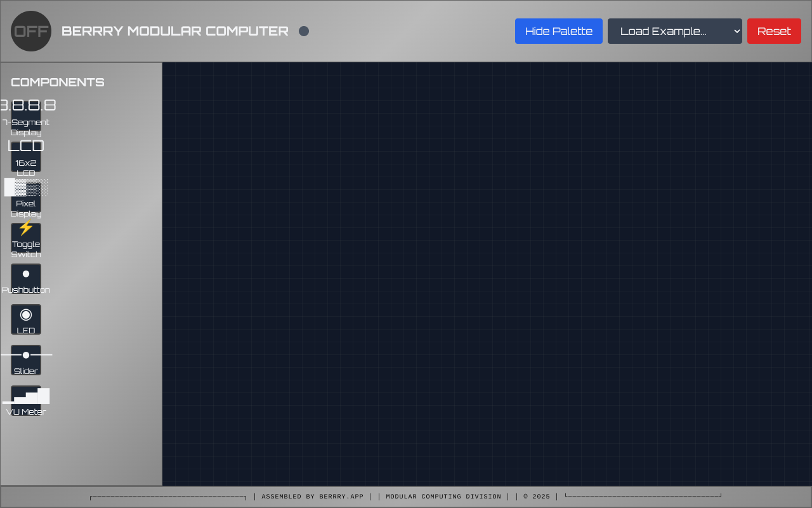Click the ASSEMBLED BY BERRRY.APP footer text
The image size is (812, 508).
pos(312,496)
